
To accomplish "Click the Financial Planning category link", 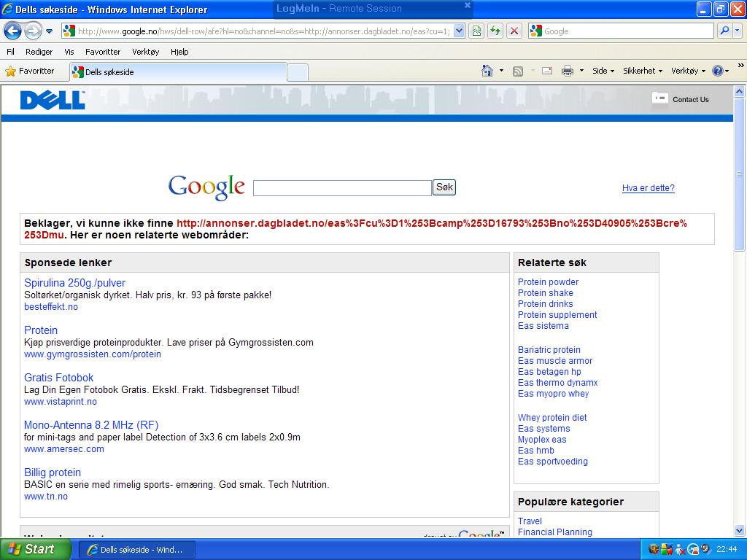I will click(555, 532).
